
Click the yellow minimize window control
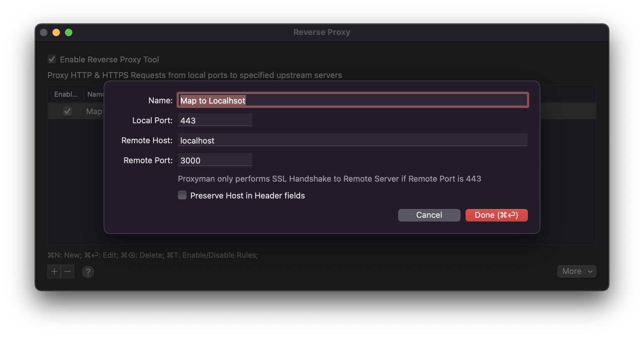pyautogui.click(x=56, y=32)
